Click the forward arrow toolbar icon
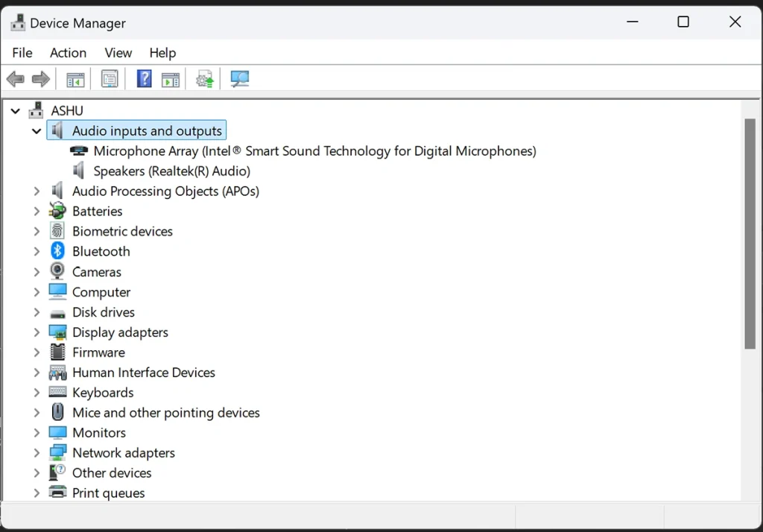This screenshot has height=532, width=763. 41,79
